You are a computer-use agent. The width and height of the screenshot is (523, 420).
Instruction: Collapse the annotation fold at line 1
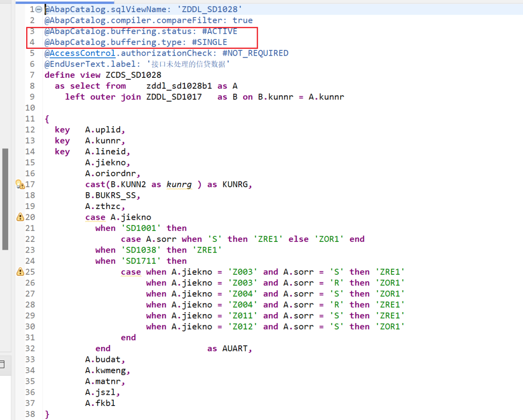click(x=39, y=10)
